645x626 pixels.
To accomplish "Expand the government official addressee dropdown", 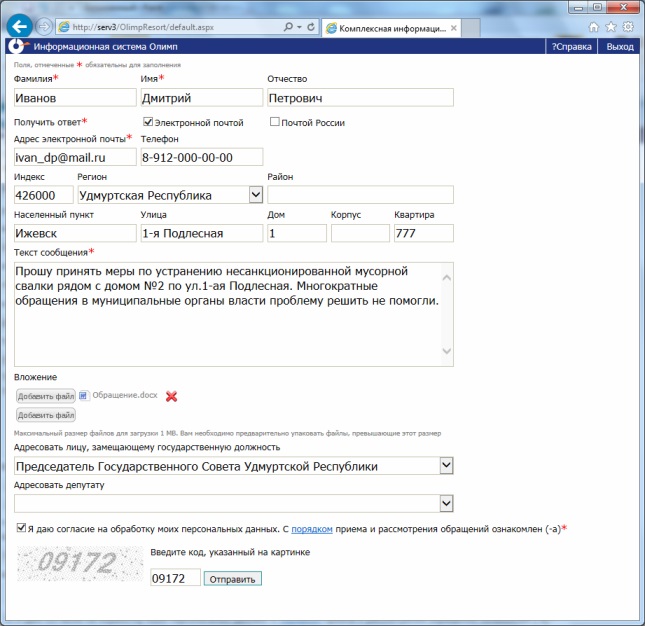I will 446,466.
